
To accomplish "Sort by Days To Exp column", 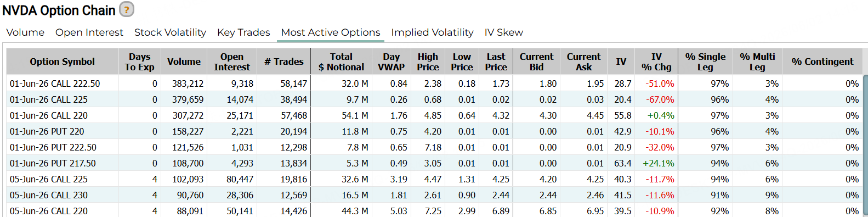I will click(x=140, y=62).
